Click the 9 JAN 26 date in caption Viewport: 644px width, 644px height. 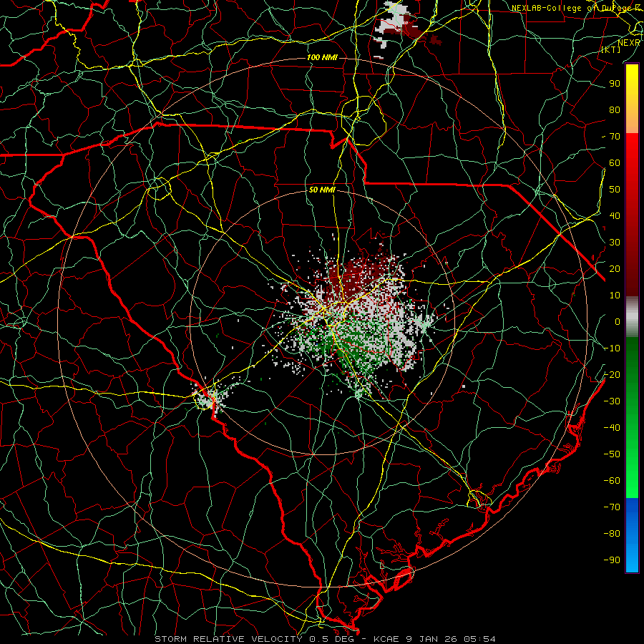coord(432,639)
